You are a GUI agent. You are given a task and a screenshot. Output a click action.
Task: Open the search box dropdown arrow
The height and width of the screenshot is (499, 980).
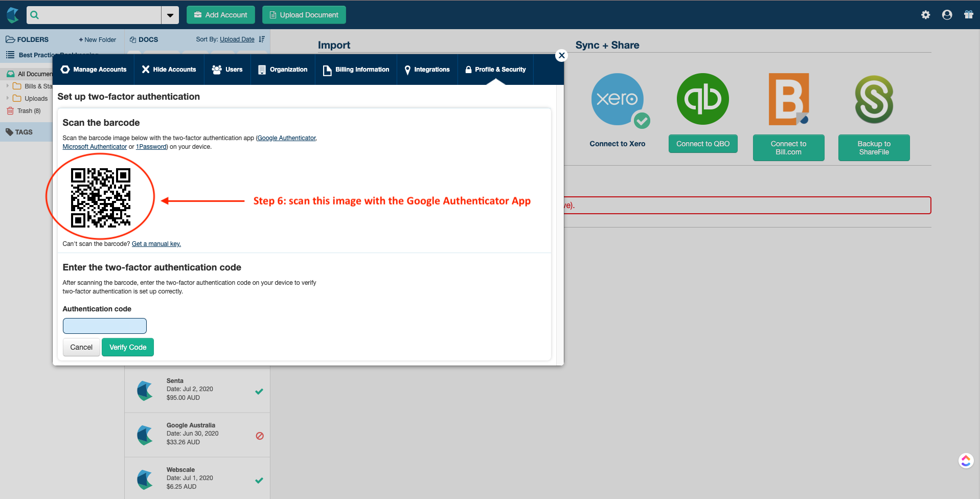pyautogui.click(x=170, y=15)
